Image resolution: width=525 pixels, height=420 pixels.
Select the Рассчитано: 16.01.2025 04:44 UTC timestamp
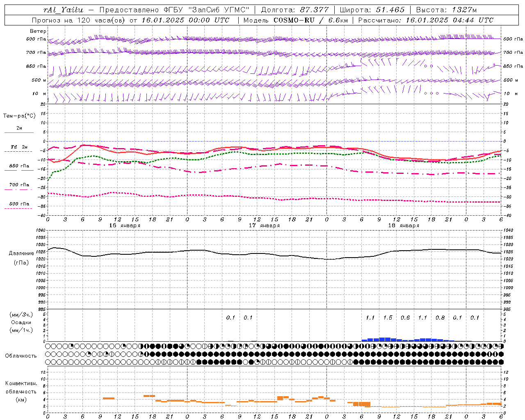point(426,20)
